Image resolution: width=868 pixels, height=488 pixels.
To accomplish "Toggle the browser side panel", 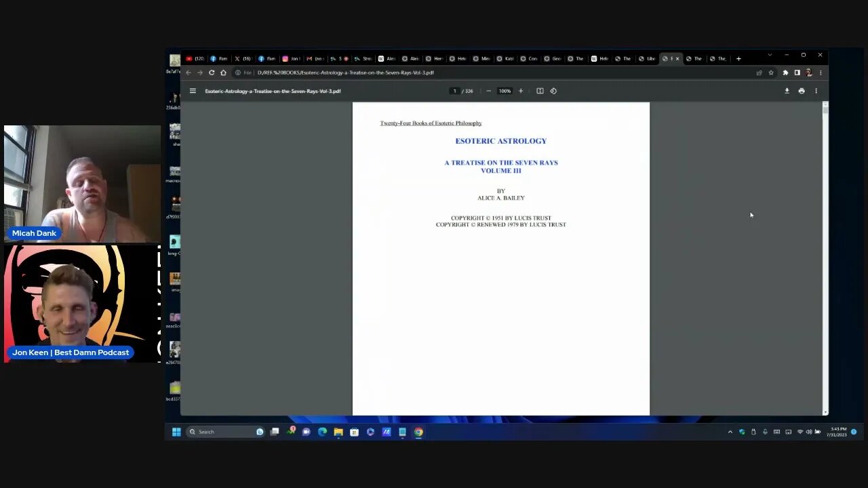I will coord(797,73).
